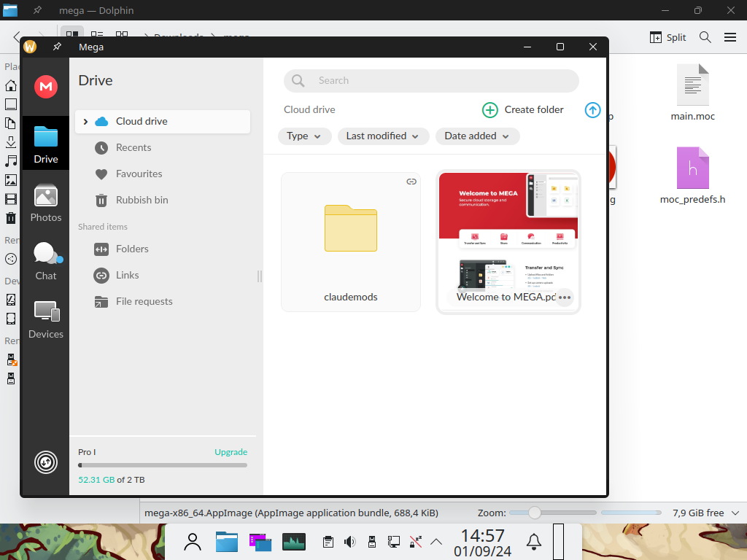Click the Rubbish bin trash icon
747x560 pixels.
click(101, 201)
